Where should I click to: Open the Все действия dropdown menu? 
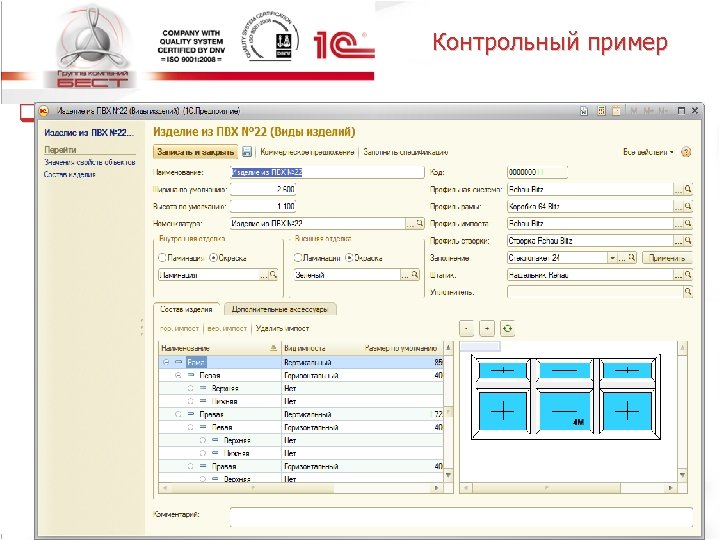(648, 152)
